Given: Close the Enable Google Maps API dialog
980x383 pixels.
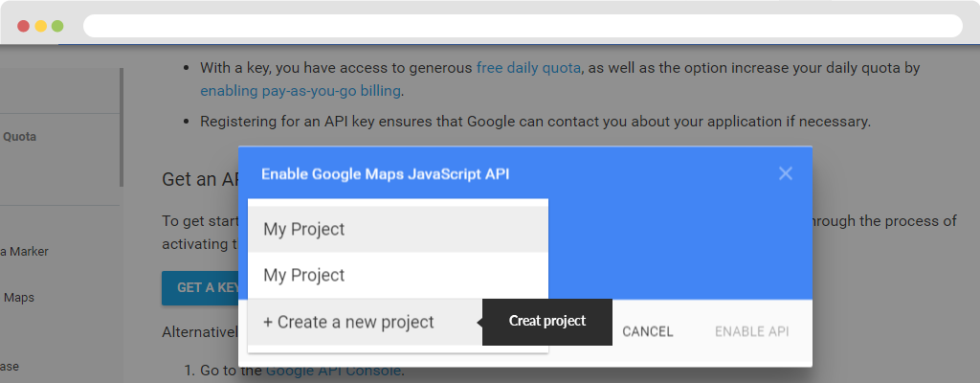Looking at the screenshot, I should point(785,173).
